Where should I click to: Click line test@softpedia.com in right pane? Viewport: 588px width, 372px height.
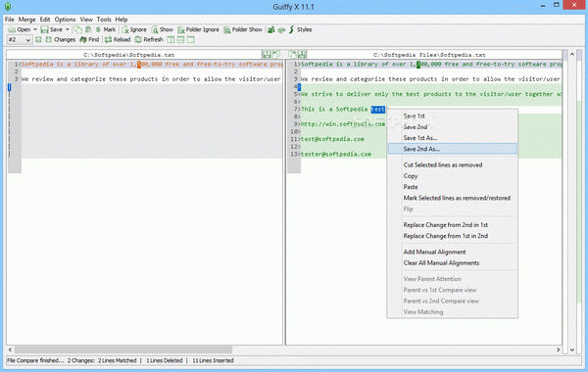tap(332, 139)
